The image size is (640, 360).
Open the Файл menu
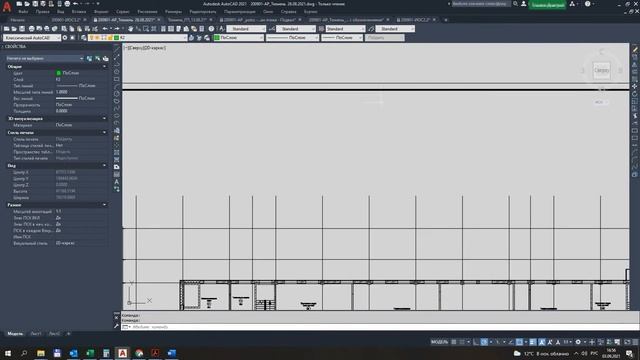23,12
